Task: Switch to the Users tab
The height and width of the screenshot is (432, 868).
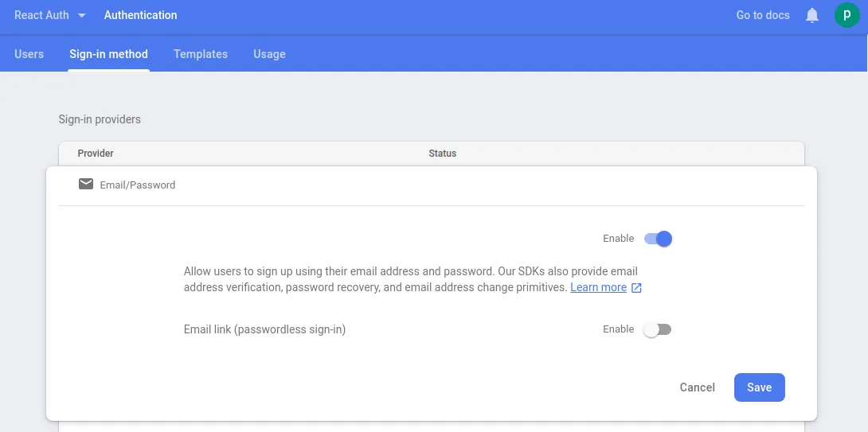Action: pos(29,54)
